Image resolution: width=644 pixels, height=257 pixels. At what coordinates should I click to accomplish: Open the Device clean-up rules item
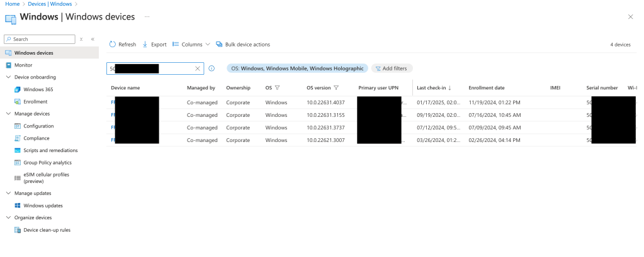(x=47, y=230)
